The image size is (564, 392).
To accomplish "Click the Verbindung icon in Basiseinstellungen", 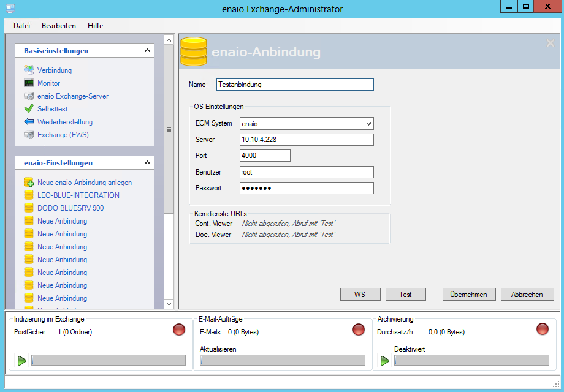I will [x=28, y=70].
